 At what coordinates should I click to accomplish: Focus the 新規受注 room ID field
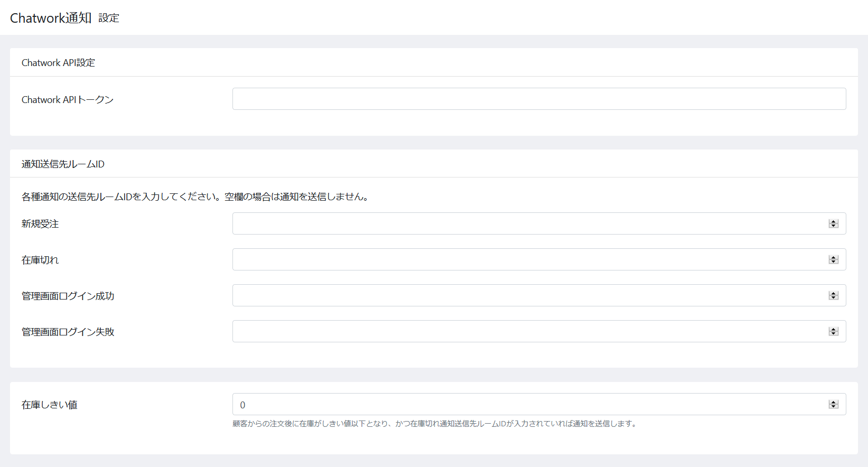539,223
